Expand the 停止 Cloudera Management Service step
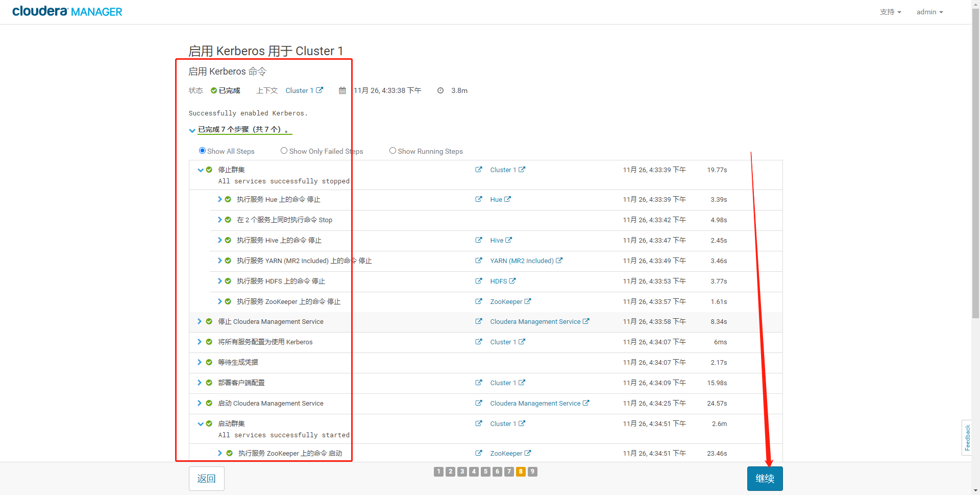The width and height of the screenshot is (980, 495). tap(200, 321)
